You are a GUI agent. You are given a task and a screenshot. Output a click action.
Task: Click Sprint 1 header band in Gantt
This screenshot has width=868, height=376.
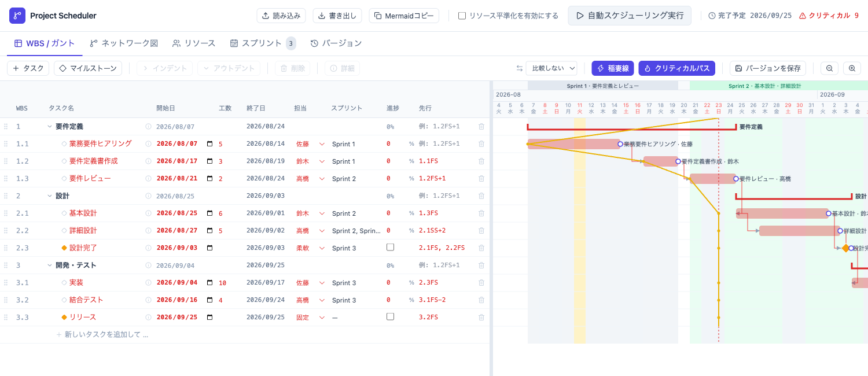pos(602,86)
